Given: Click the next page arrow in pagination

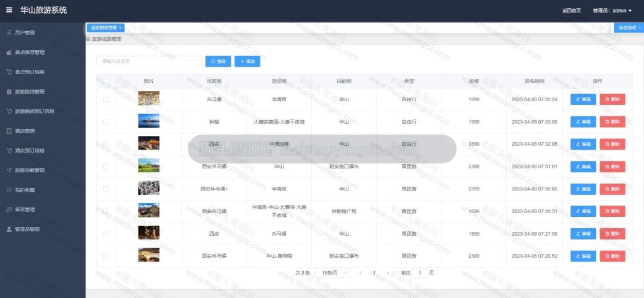Looking at the screenshot, I should [x=387, y=273].
